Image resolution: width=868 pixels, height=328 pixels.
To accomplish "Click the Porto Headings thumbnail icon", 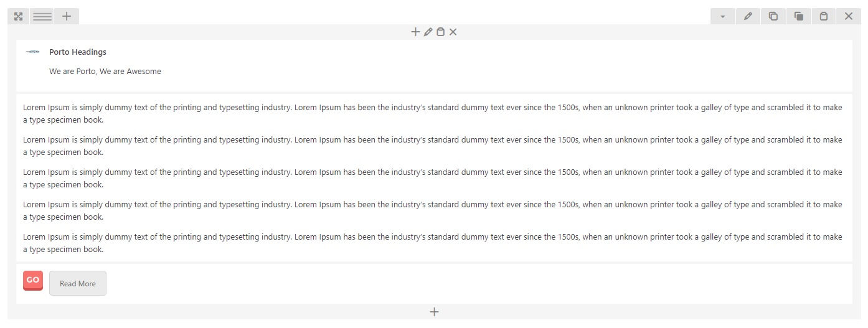I will [x=33, y=52].
